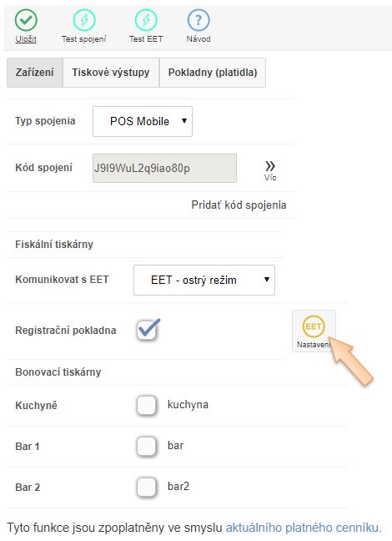The height and width of the screenshot is (541, 392).
Task: Switch to the Zařízení tab
Action: [34, 73]
